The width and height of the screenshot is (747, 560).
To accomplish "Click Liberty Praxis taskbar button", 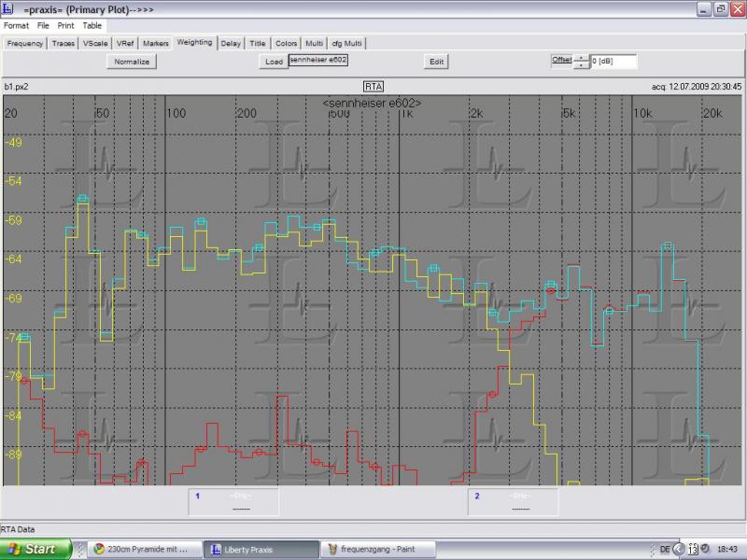I will tap(259, 549).
